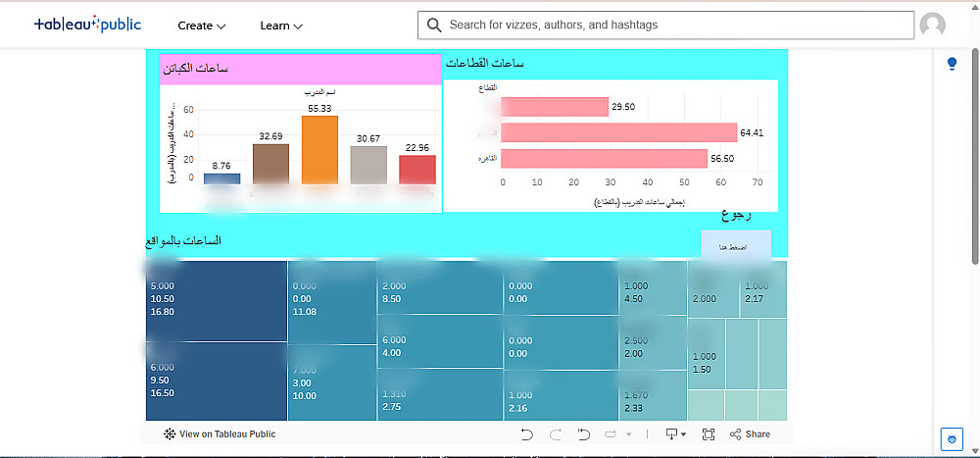Select the pink 64.41 horizontal bar
The width and height of the screenshot is (980, 458).
coord(618,132)
